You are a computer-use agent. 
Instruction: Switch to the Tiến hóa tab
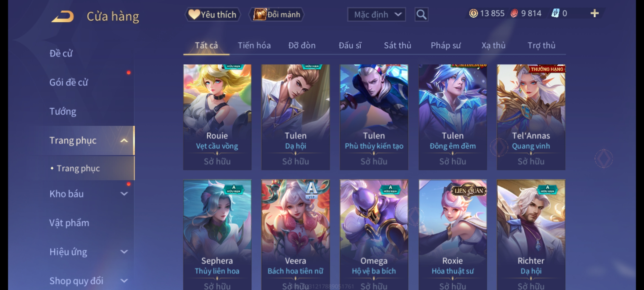pos(254,45)
